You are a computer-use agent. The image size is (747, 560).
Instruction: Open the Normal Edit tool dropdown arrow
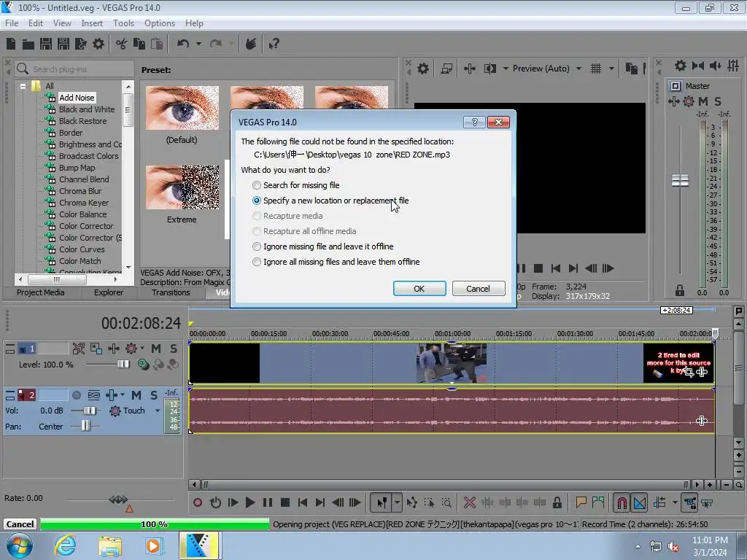397,502
